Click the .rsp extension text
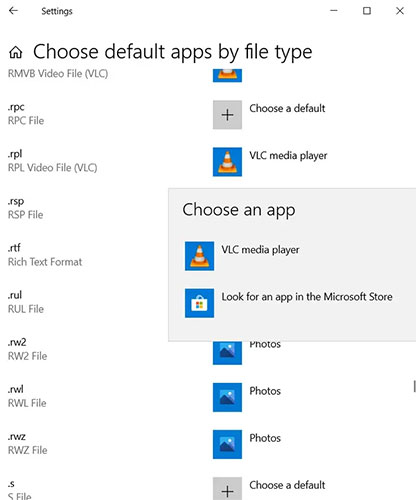This screenshot has height=500, width=416. pyautogui.click(x=16, y=201)
